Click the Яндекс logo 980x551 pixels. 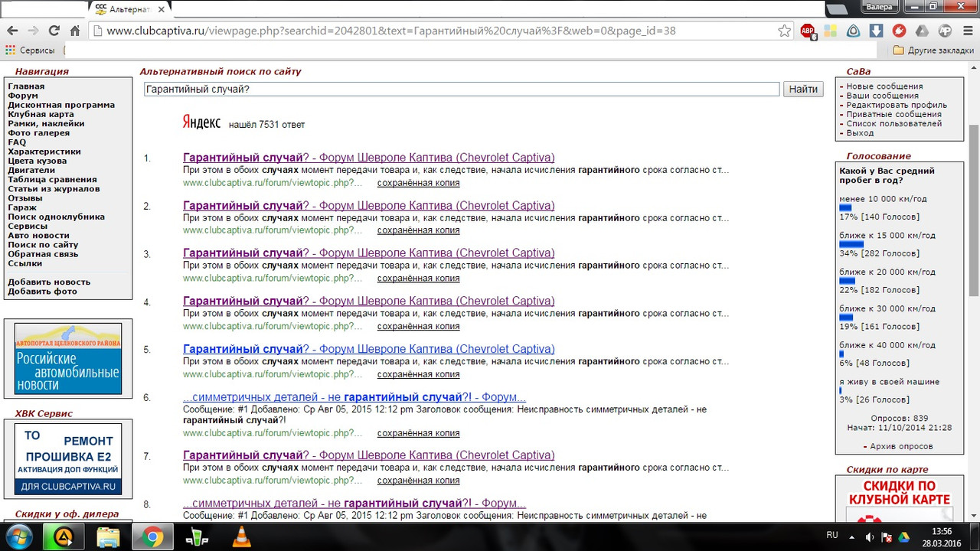coord(201,122)
